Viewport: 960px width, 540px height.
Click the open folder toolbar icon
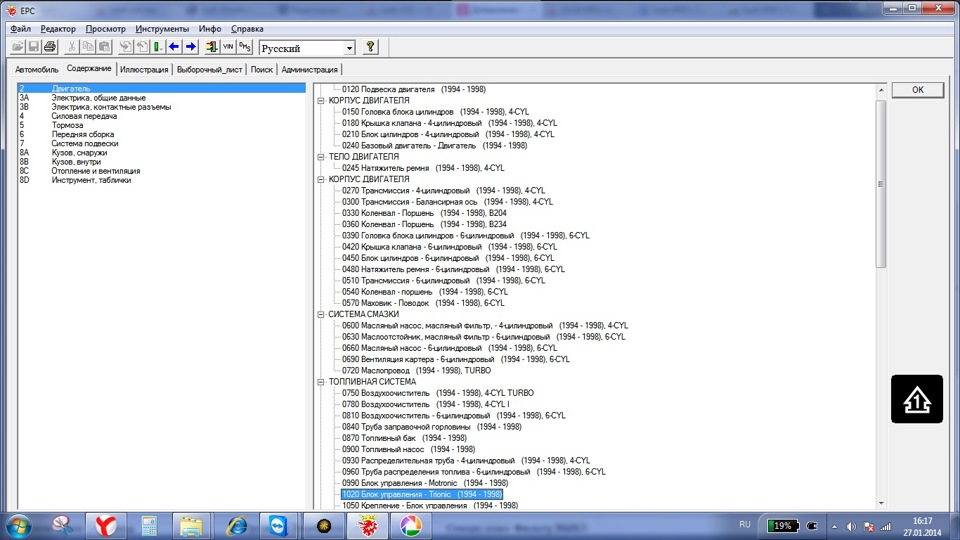tap(18, 47)
